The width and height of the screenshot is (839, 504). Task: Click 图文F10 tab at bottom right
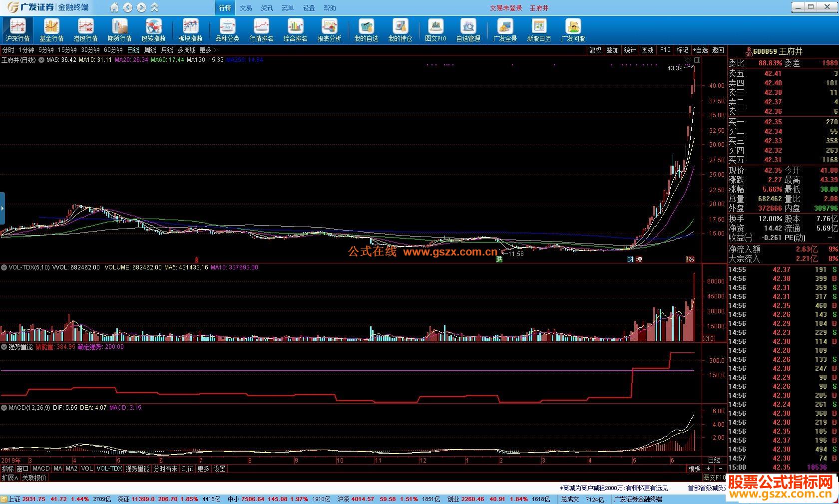[714, 478]
